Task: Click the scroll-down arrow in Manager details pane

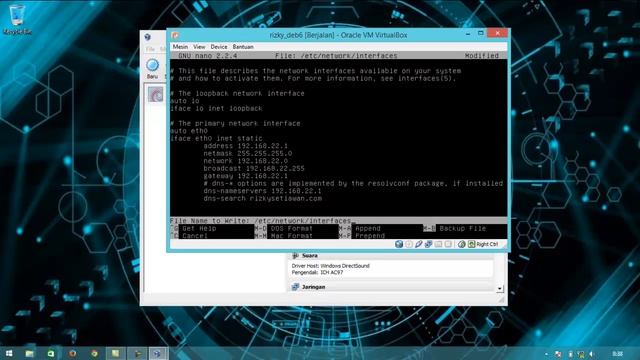Action: pos(500,288)
